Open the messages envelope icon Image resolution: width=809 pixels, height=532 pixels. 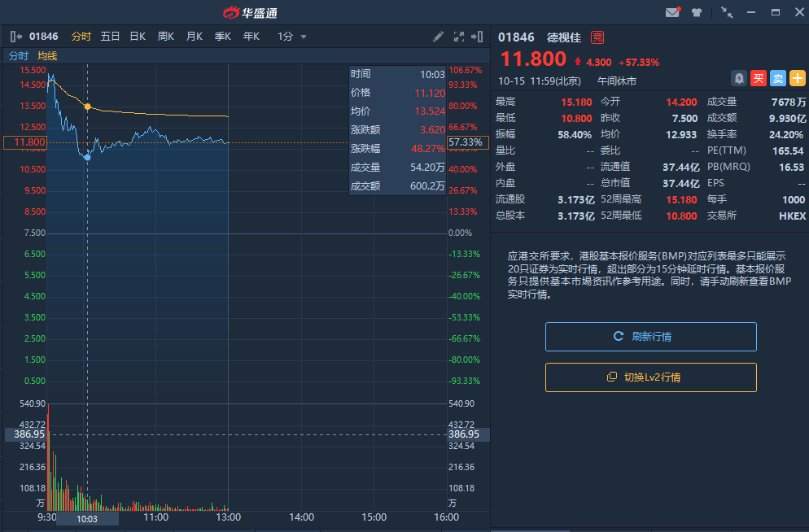pyautogui.click(x=672, y=12)
